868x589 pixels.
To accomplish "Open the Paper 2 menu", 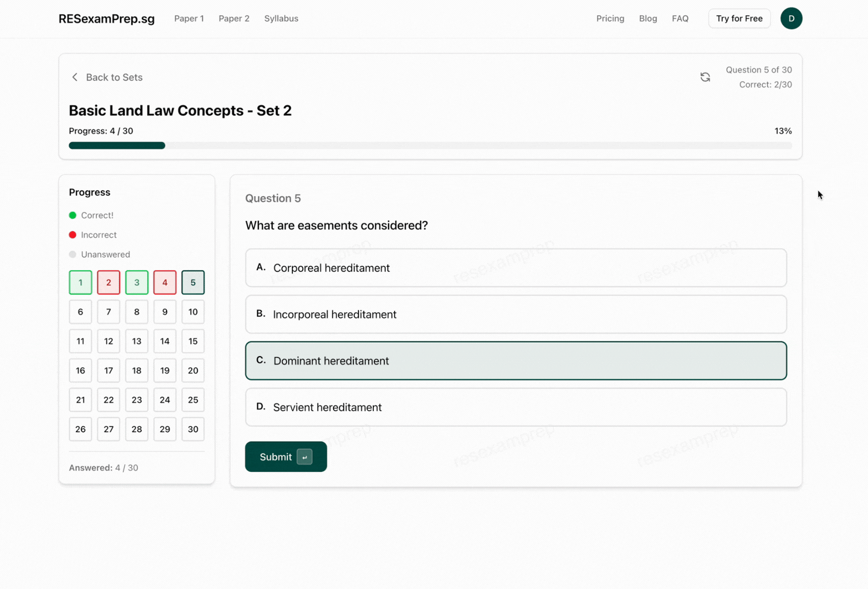I will pos(234,18).
